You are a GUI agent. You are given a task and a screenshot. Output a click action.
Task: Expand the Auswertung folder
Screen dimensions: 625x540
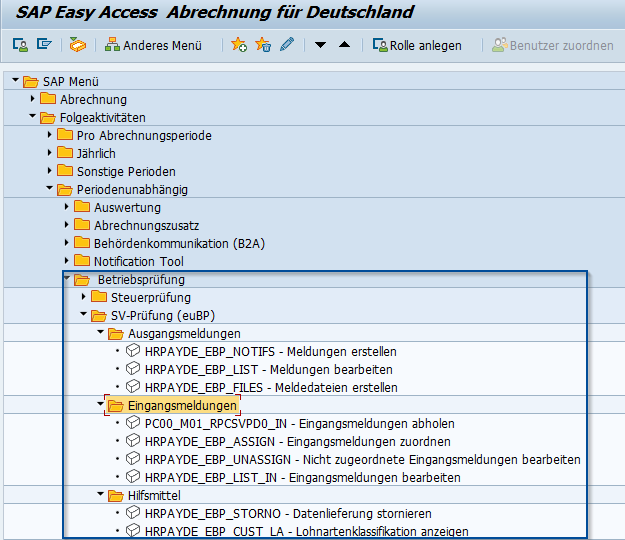pos(67,206)
